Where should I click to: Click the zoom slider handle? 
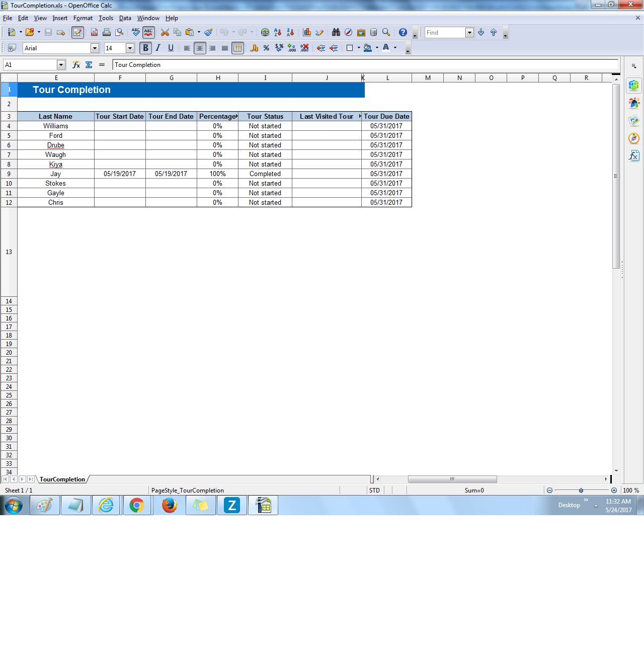coord(581,491)
